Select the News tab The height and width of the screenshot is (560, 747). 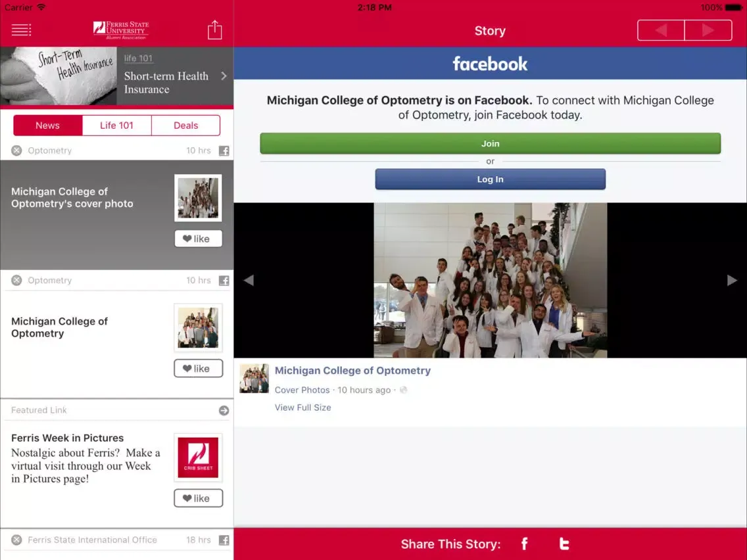point(47,126)
